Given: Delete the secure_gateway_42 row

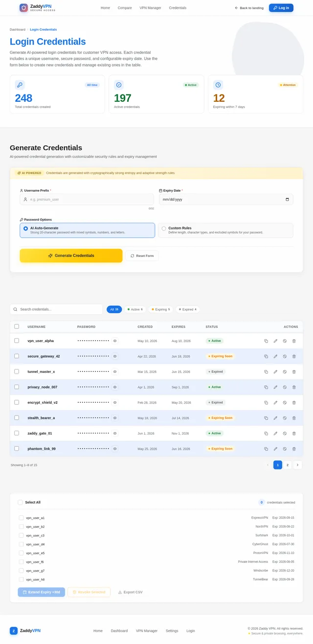Looking at the screenshot, I should coord(294,356).
